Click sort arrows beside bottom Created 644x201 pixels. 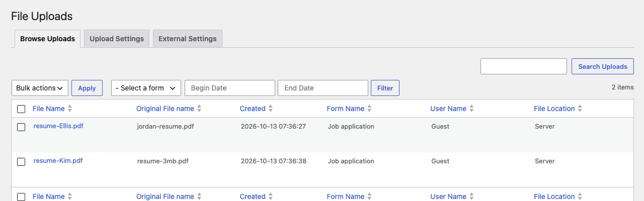pyautogui.click(x=271, y=196)
